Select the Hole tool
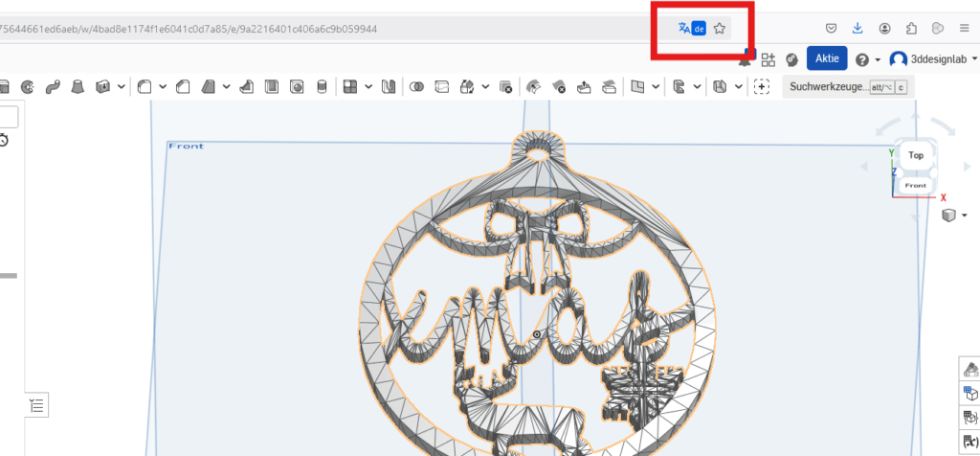Viewport: 980px width, 456px height. pyautogui.click(x=297, y=87)
